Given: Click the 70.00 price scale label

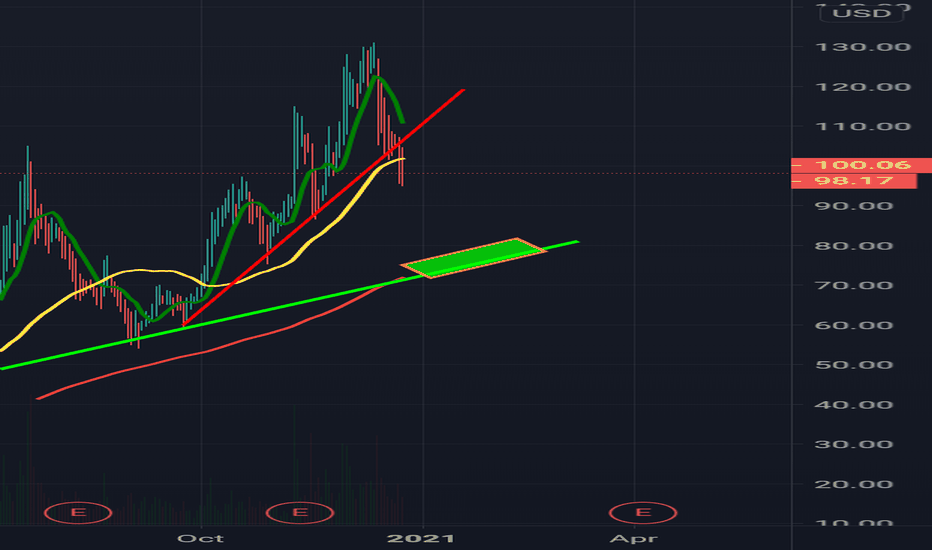Looking at the screenshot, I should click(x=854, y=285).
